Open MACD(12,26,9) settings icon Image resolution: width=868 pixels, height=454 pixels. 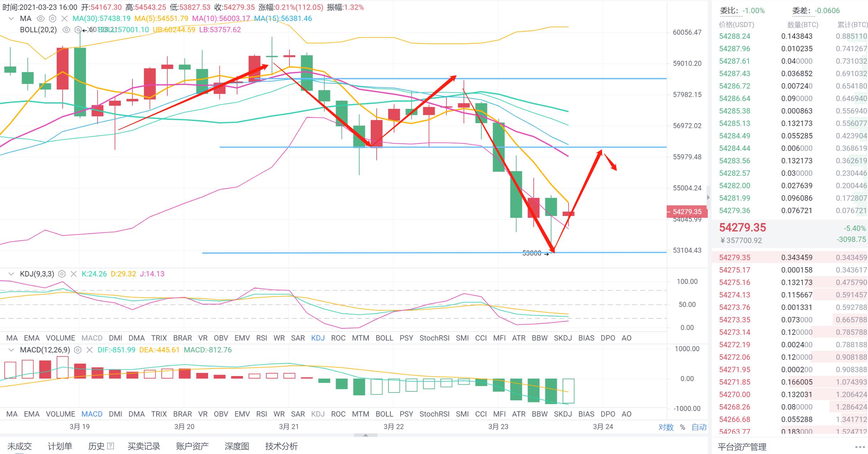click(x=78, y=350)
